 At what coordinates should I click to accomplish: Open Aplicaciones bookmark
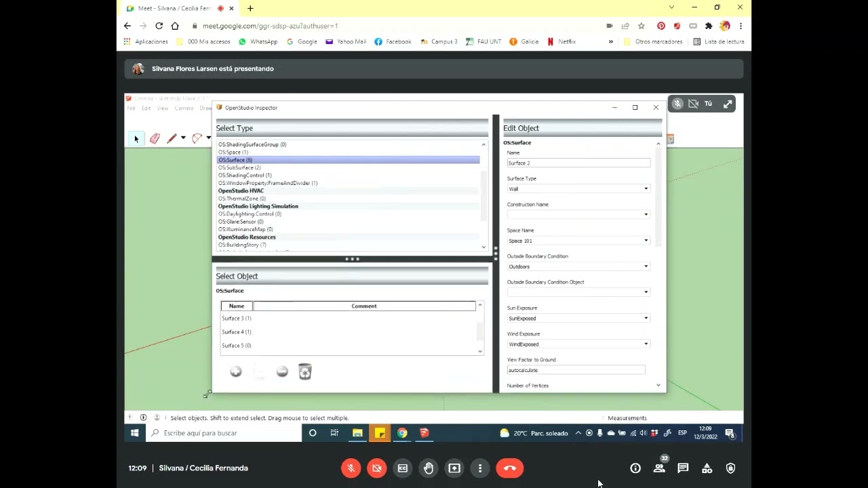146,41
